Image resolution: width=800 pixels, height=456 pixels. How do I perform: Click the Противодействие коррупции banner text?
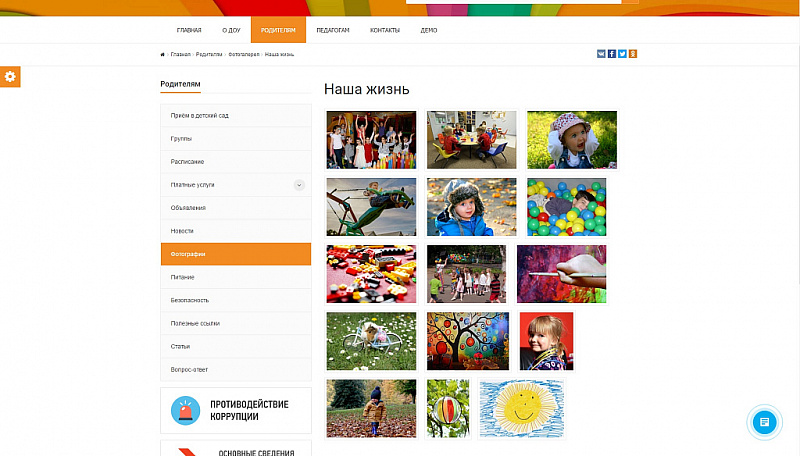coord(249,410)
